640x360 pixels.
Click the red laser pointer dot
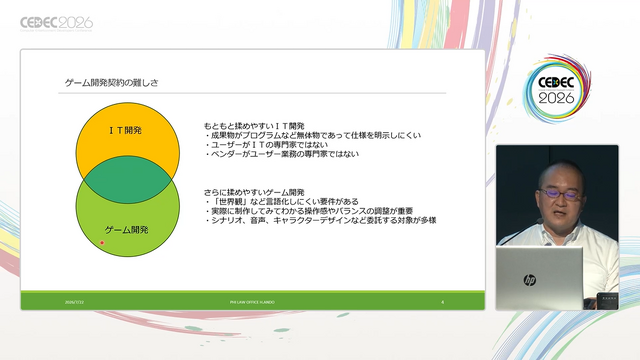(102, 243)
